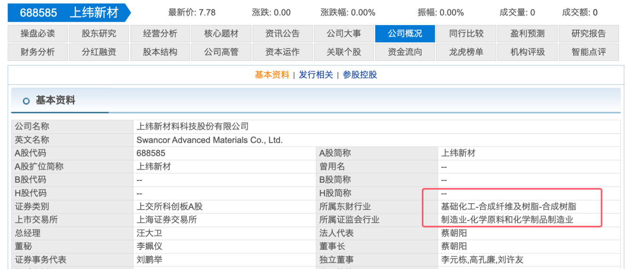Screen dimensions: 644x269
Task: Open the 智能点评 tab
Action: 589,52
